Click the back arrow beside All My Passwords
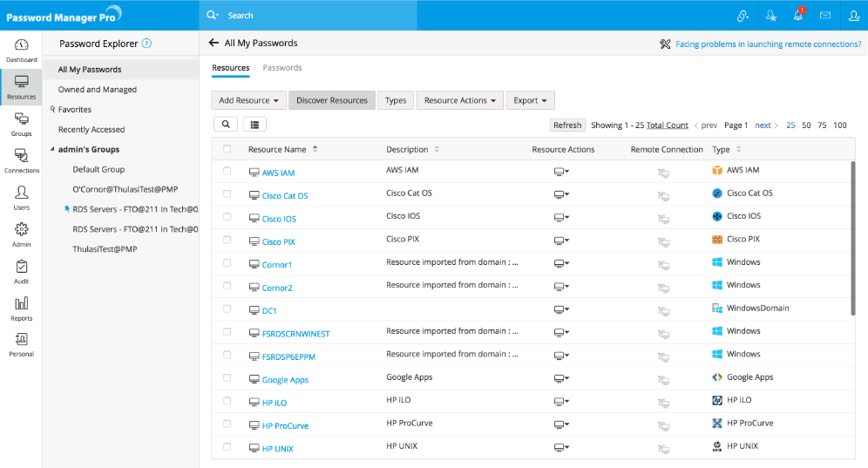The height and width of the screenshot is (468, 868). 214,43
